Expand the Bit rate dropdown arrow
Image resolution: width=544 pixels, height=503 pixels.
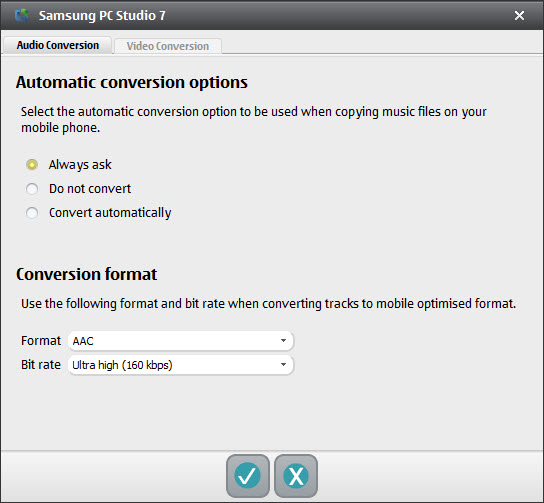tap(283, 365)
